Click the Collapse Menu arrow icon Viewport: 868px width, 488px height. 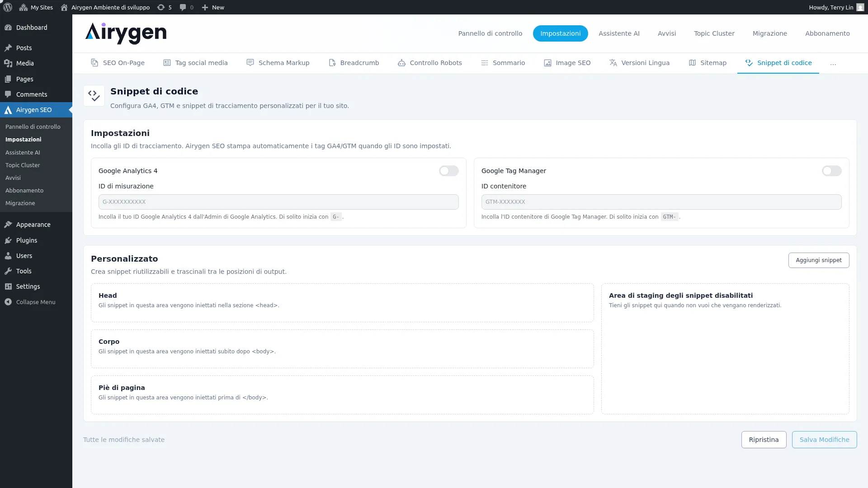pyautogui.click(x=8, y=302)
